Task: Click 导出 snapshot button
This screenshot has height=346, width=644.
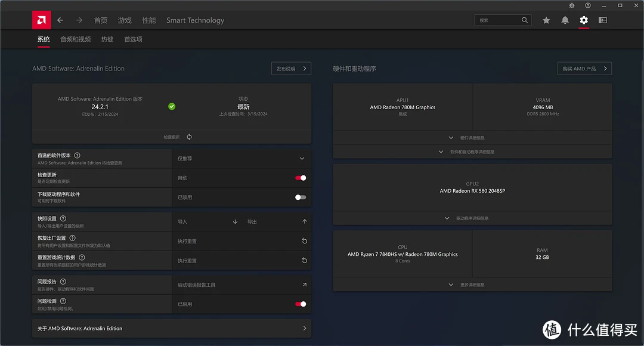Action: point(252,222)
